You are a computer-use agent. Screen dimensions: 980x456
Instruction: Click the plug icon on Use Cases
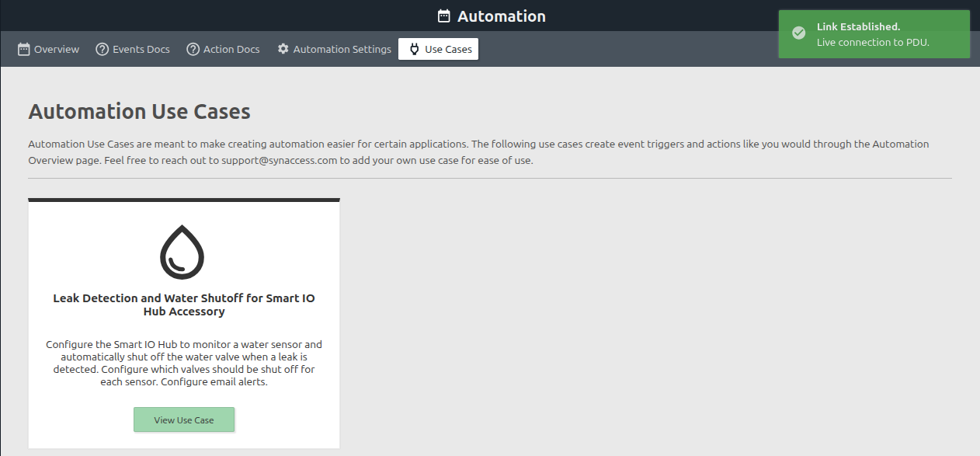(414, 49)
